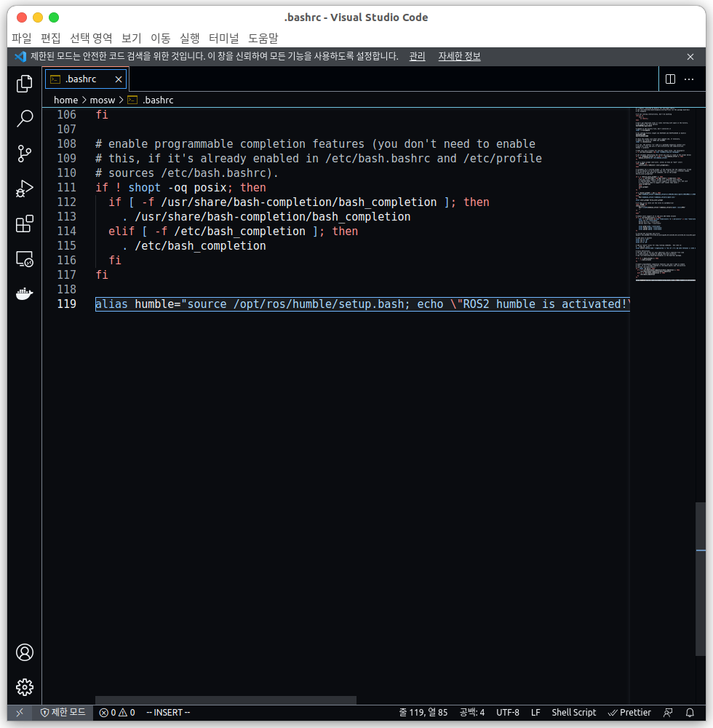Open the Manage gear settings icon

pyautogui.click(x=24, y=687)
